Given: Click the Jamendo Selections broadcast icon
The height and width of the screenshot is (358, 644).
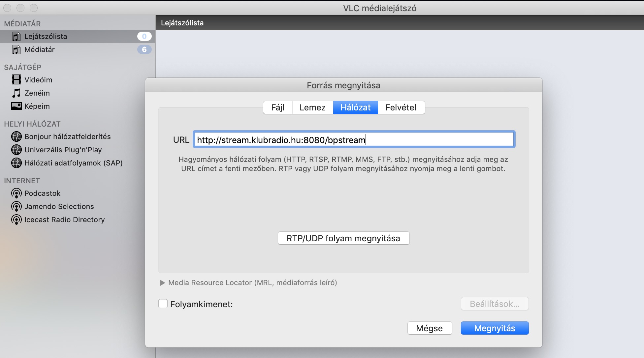Looking at the screenshot, I should pyautogui.click(x=16, y=206).
